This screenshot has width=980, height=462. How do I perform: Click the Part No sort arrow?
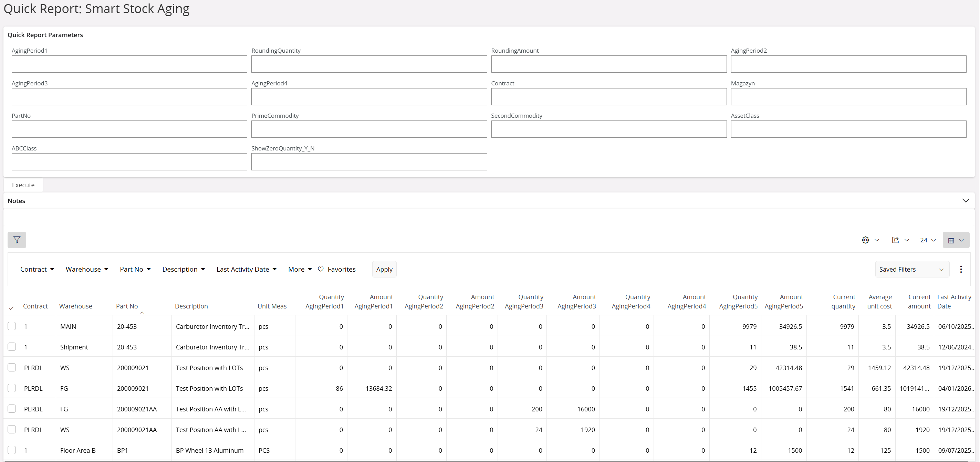pyautogui.click(x=142, y=313)
